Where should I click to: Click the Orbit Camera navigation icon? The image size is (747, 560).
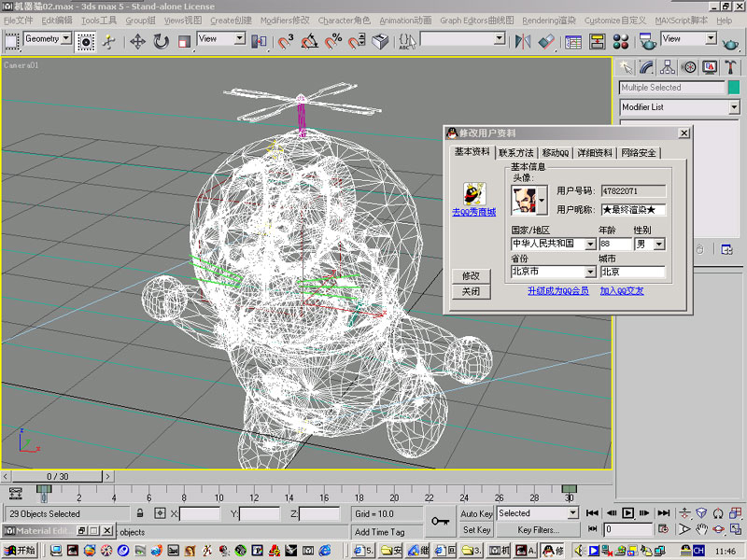click(718, 529)
